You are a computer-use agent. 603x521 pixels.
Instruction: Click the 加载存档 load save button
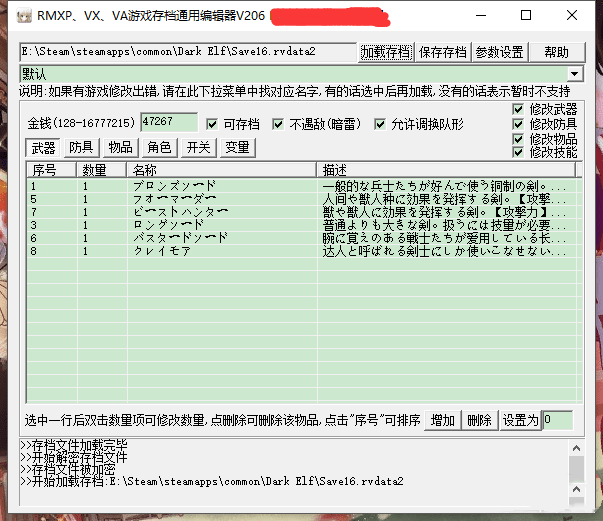pyautogui.click(x=386, y=52)
